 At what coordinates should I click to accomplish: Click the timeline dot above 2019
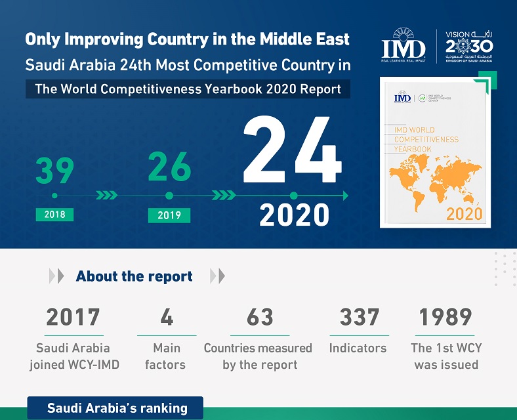pos(169,196)
